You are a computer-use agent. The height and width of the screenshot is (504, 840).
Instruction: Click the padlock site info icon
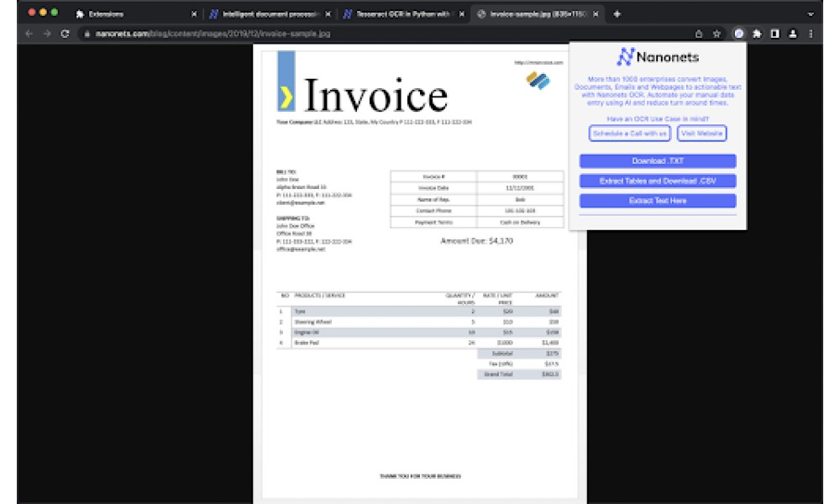87,34
